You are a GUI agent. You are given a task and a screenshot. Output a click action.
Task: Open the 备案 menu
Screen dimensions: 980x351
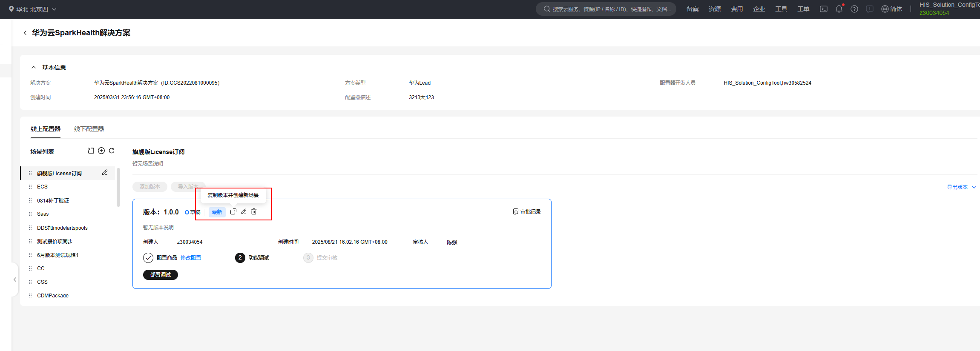[693, 9]
